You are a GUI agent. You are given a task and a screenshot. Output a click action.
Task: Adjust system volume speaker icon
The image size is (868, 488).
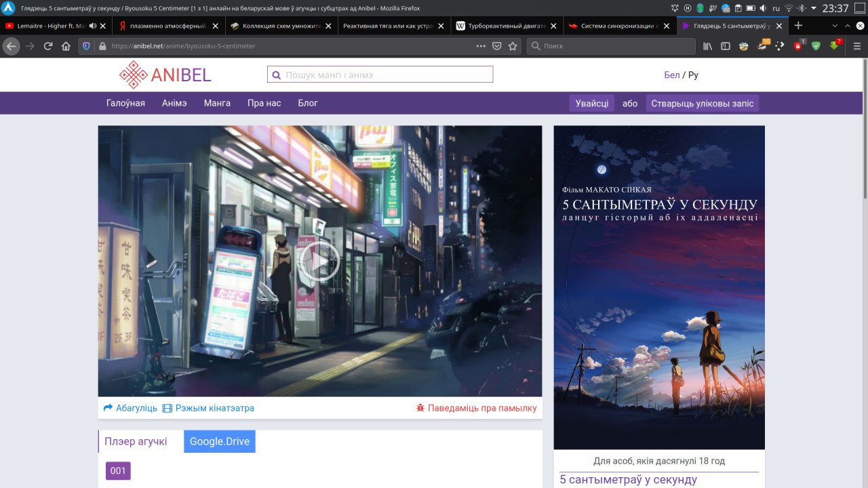[x=763, y=8]
